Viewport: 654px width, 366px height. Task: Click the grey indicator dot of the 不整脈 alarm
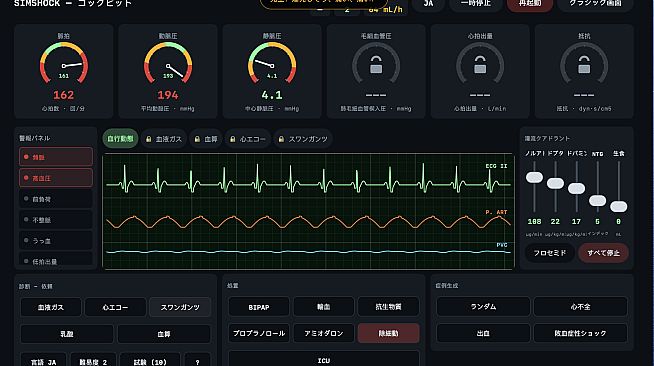[x=26, y=219]
